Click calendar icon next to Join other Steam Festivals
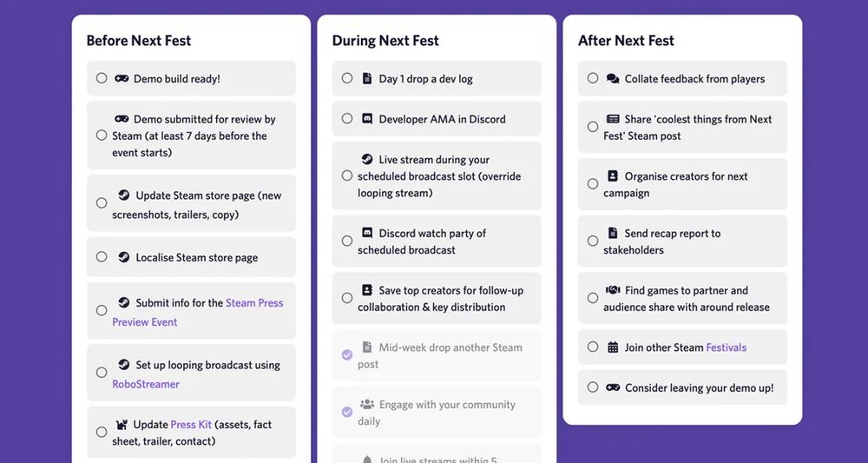Viewport: 868px width, 463px height. coord(613,347)
